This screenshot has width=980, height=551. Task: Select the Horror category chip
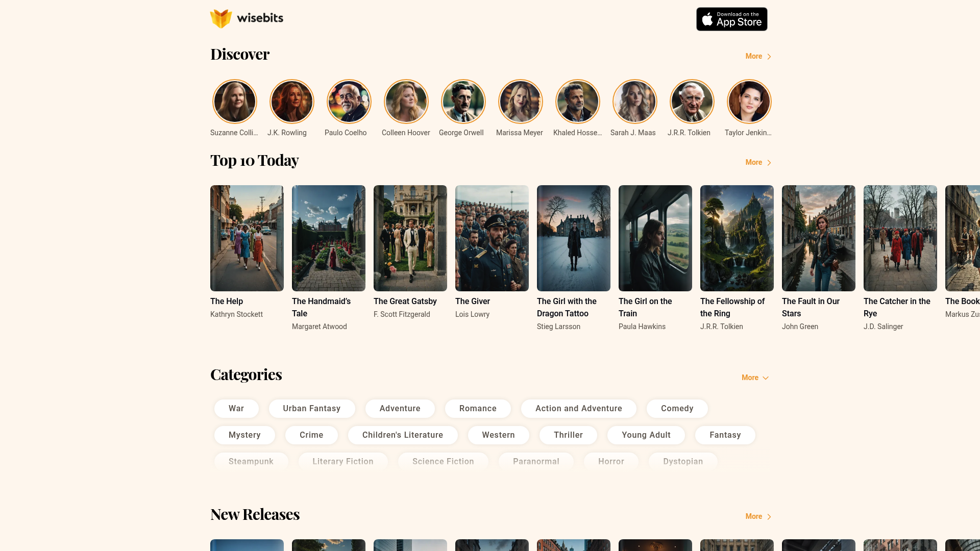click(x=611, y=461)
